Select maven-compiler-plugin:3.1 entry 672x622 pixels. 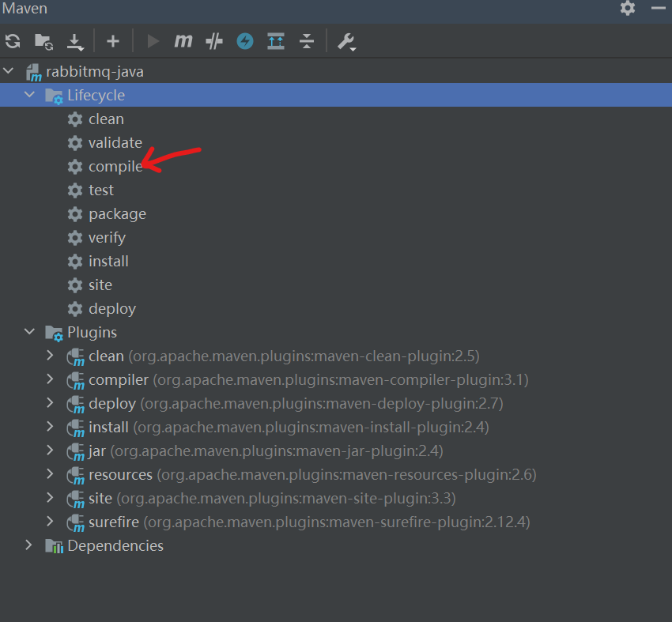pyautogui.click(x=336, y=380)
